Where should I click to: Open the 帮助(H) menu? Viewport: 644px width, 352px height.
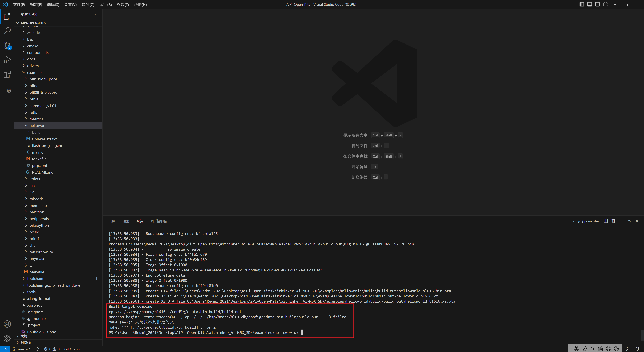(x=140, y=5)
